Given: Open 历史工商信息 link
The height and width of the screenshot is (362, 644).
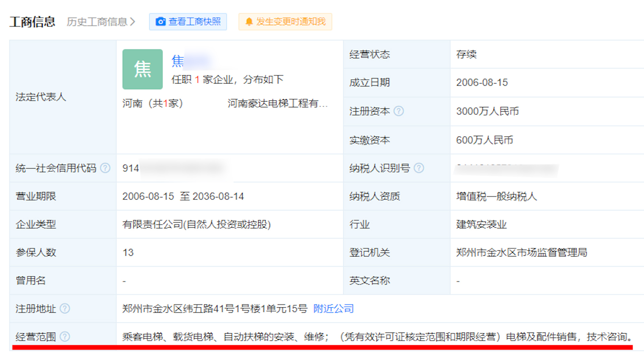Looking at the screenshot, I should point(97,22).
